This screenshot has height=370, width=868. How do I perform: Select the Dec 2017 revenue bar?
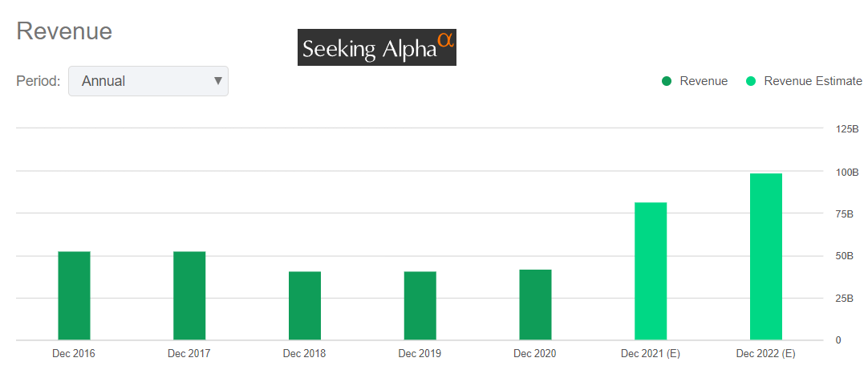pos(189,295)
